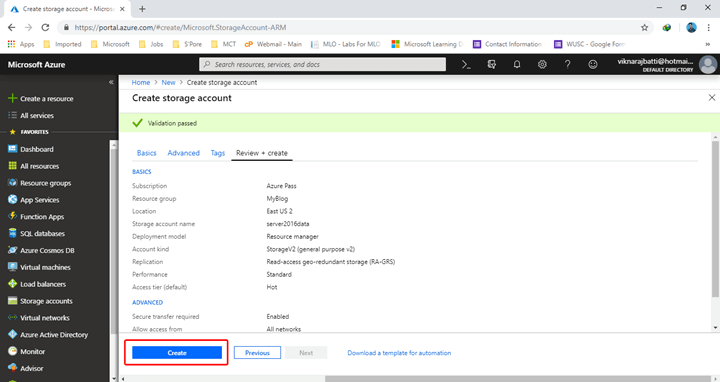Click the server2016data storage name value

click(x=288, y=224)
